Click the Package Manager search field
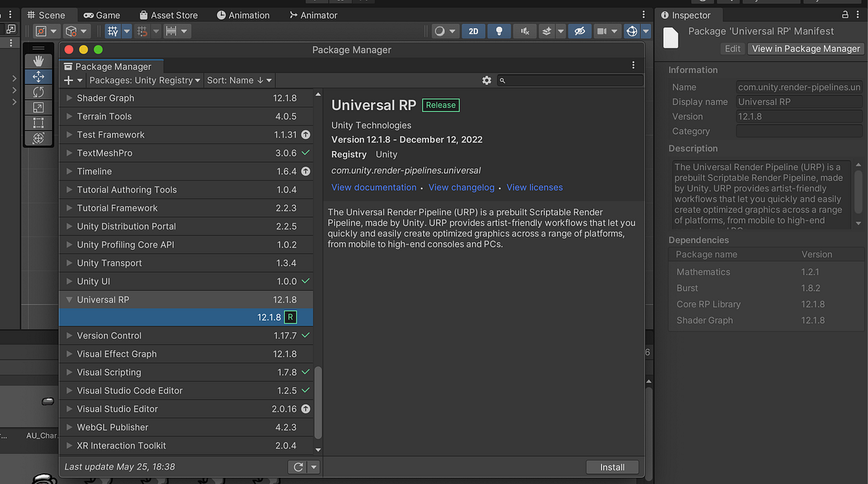 pos(570,80)
